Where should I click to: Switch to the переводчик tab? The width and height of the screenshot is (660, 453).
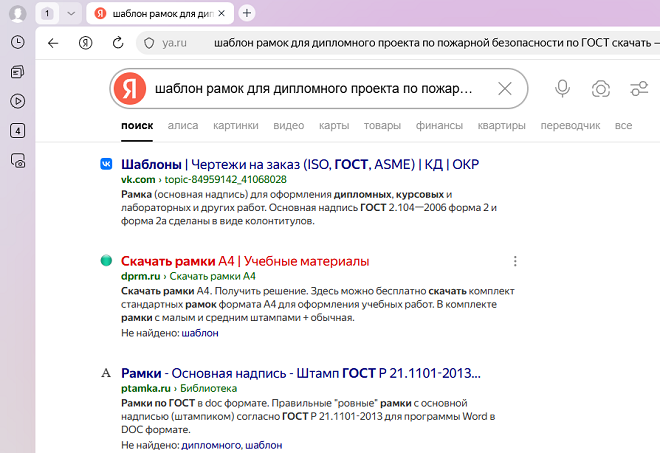570,125
